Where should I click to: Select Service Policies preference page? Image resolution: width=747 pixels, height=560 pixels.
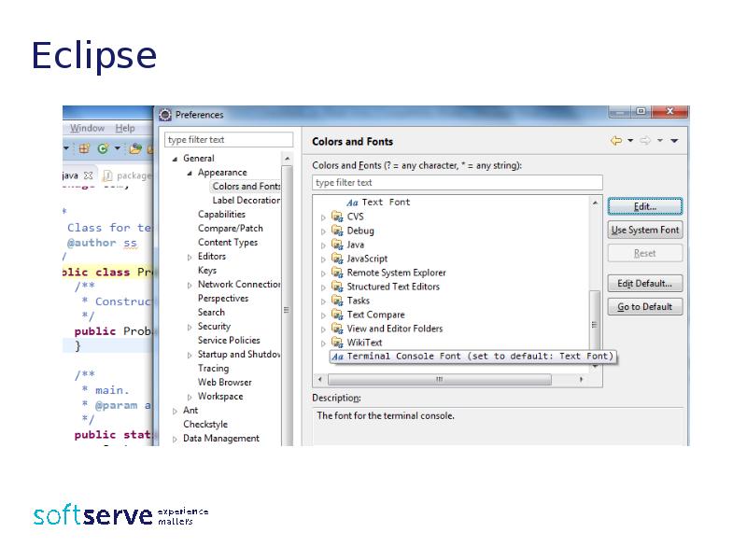coord(229,341)
